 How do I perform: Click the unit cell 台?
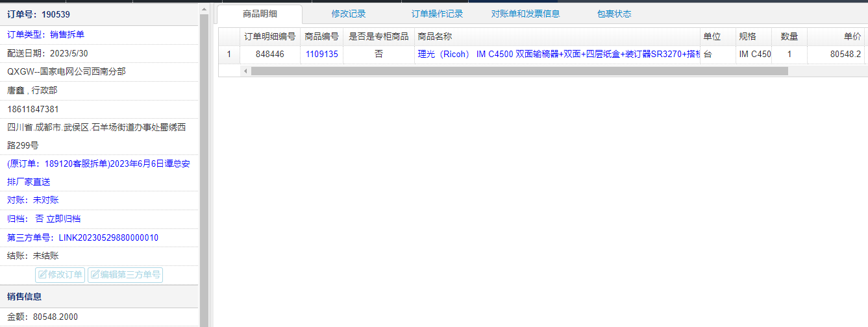pos(717,54)
